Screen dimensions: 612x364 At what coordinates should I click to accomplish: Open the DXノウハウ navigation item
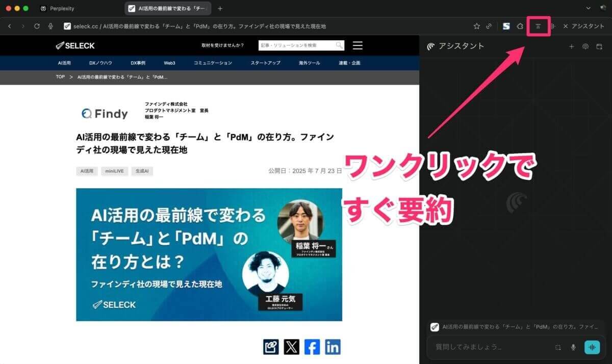tap(100, 63)
